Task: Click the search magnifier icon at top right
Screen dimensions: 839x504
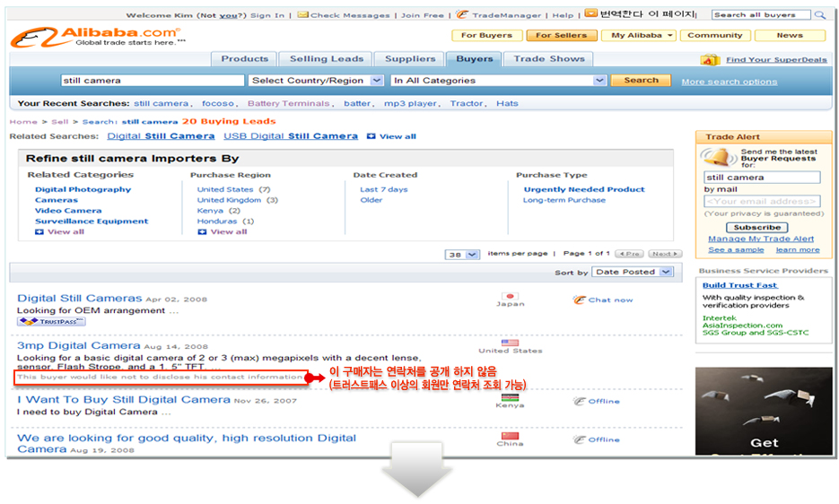Action: 820,15
